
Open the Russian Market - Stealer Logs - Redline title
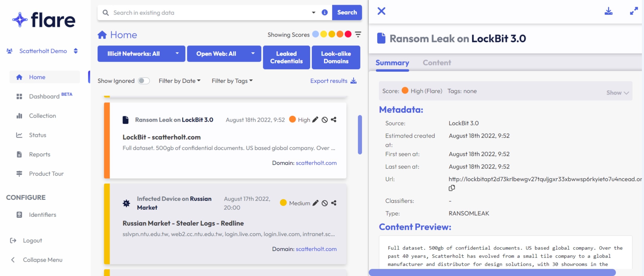(183, 223)
